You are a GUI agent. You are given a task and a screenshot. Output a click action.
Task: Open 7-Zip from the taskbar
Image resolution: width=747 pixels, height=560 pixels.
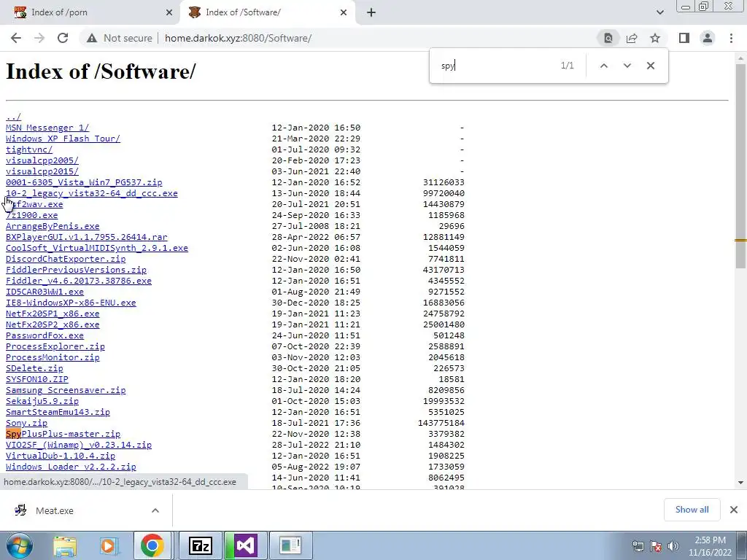tap(200, 545)
